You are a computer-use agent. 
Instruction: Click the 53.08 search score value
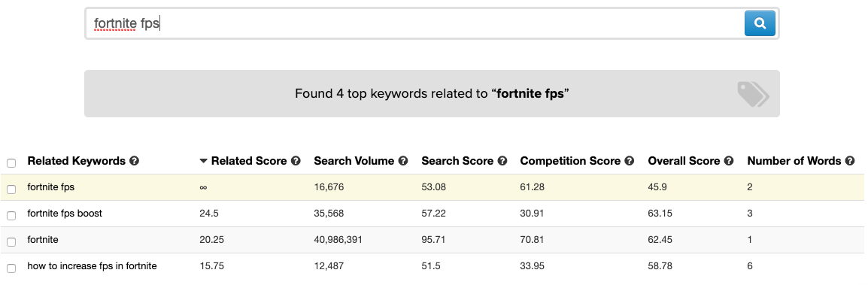(x=433, y=187)
